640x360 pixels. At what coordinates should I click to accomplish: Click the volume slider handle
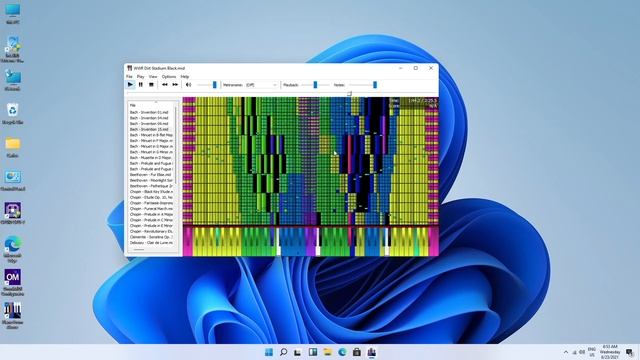point(214,84)
